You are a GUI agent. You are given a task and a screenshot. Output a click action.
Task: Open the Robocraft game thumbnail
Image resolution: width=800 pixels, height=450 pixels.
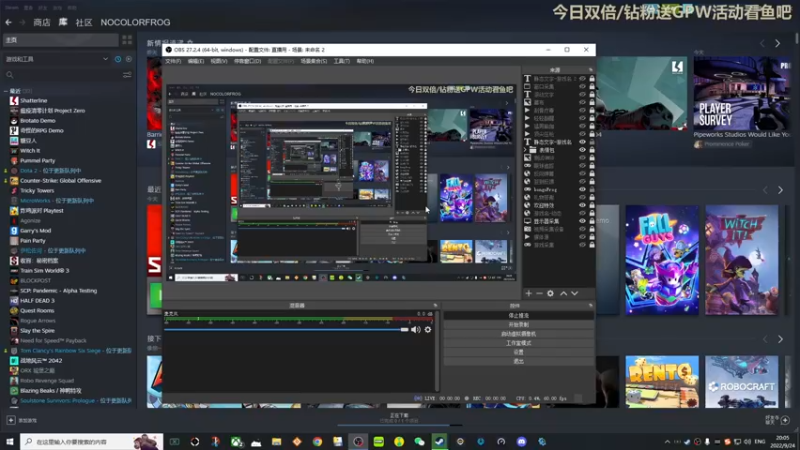click(741, 382)
